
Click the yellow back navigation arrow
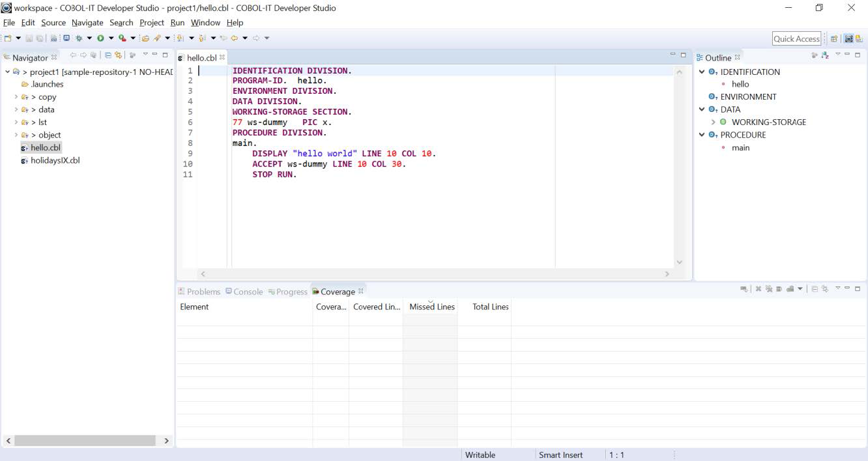(x=233, y=38)
